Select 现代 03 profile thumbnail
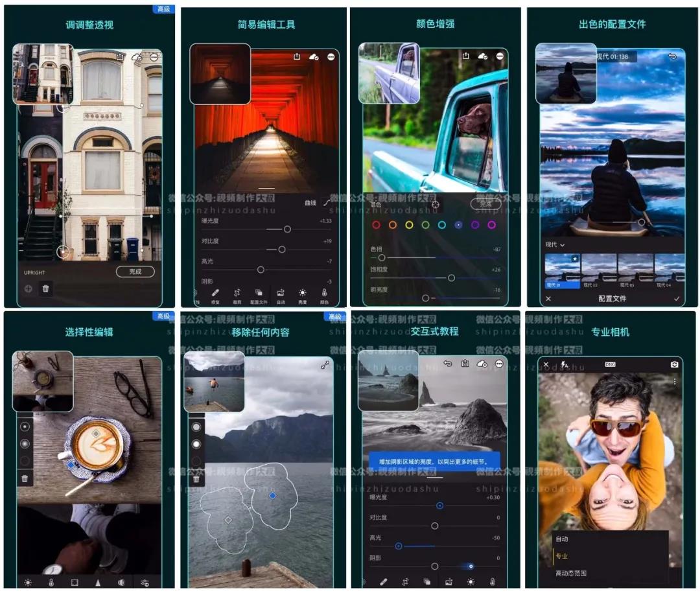Image resolution: width=700 pixels, height=597 pixels. click(636, 271)
